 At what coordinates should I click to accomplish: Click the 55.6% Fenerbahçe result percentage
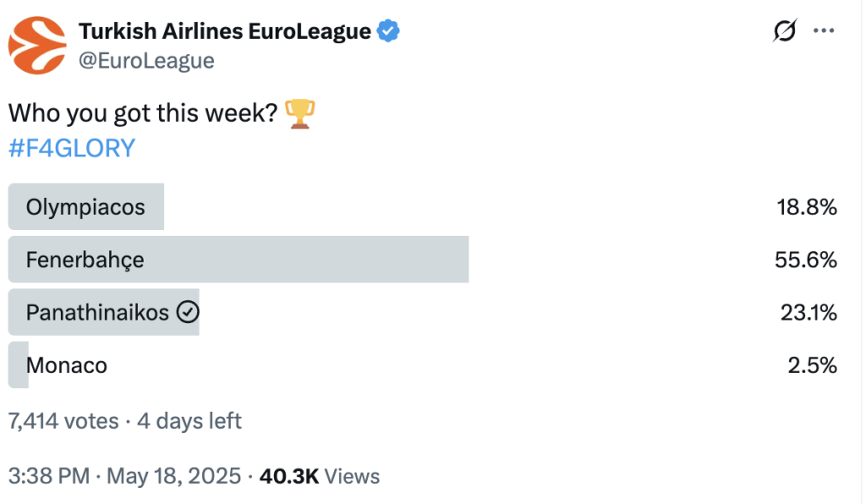coord(806,260)
